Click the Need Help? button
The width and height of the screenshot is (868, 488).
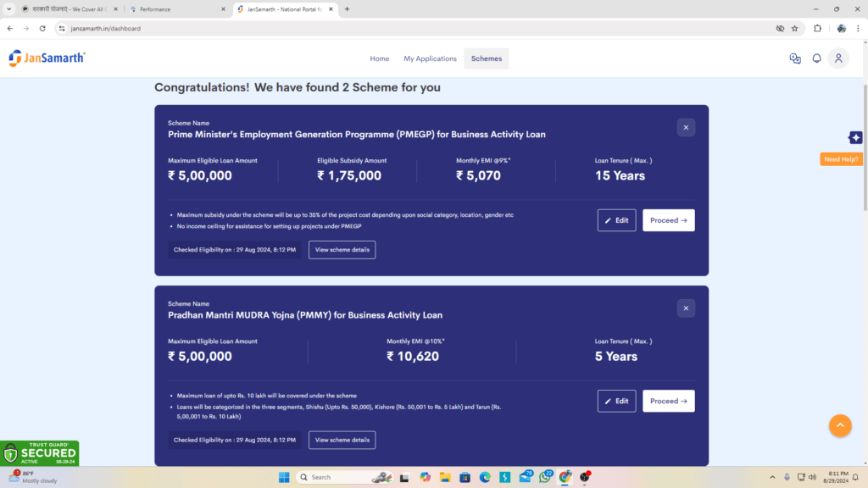841,159
